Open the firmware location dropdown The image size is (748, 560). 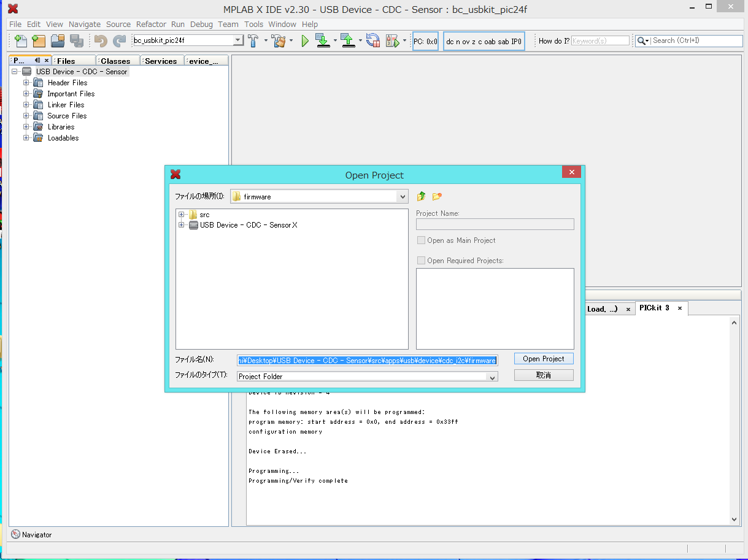click(403, 197)
